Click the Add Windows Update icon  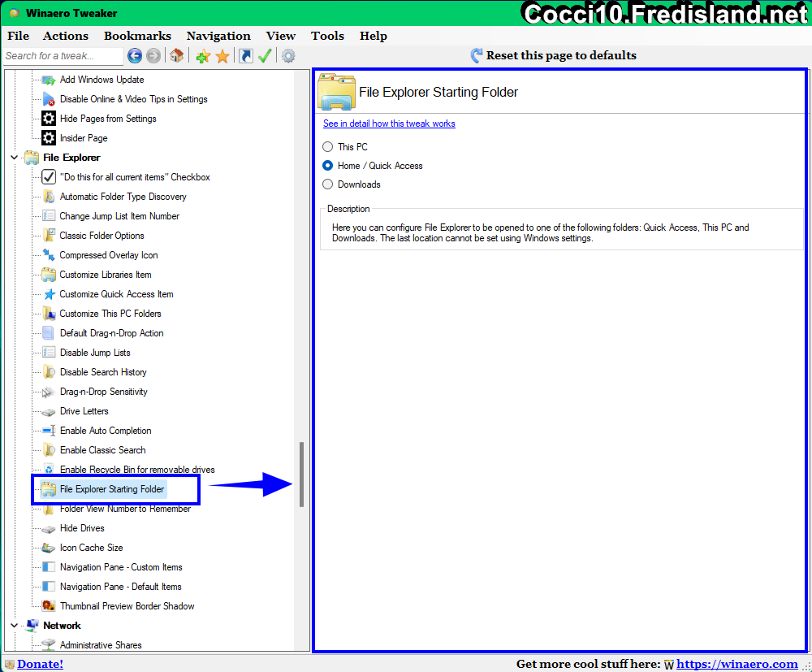coord(49,80)
